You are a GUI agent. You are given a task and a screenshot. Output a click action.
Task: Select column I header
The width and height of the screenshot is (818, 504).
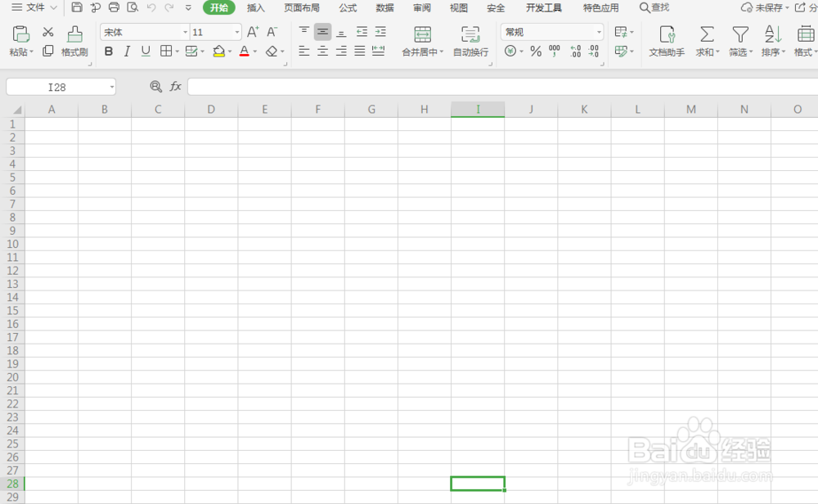[478, 110]
